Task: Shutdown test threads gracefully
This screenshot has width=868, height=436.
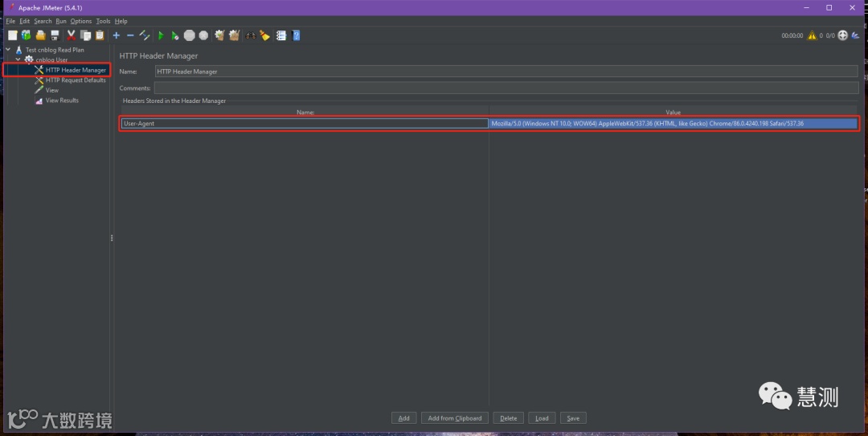Action: 203,35
